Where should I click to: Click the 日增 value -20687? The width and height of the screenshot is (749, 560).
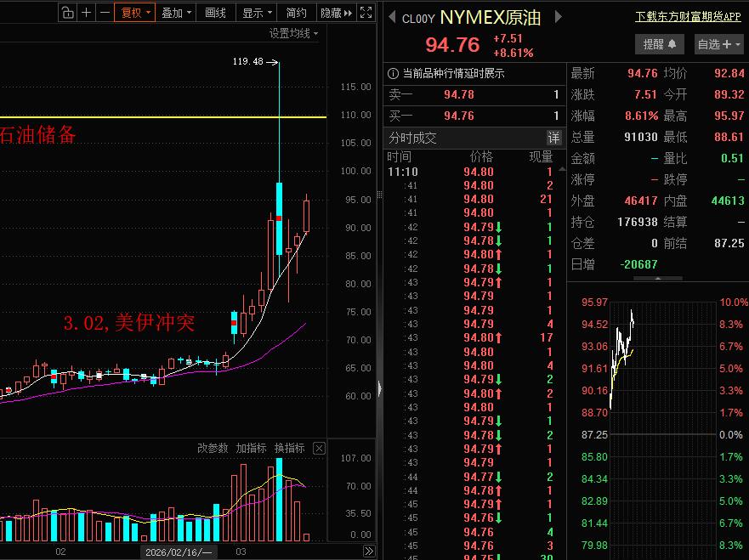click(638, 264)
